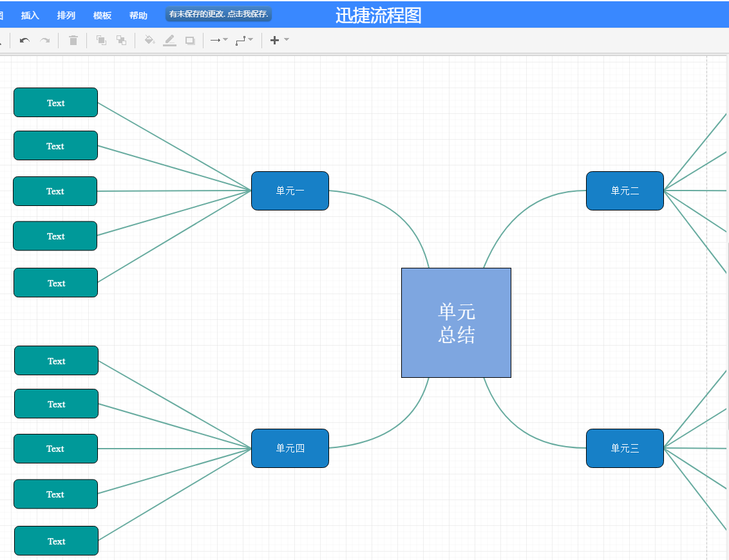The width and height of the screenshot is (729, 560).
Task: Open the connection arrow style dropdown
Action: [x=219, y=40]
